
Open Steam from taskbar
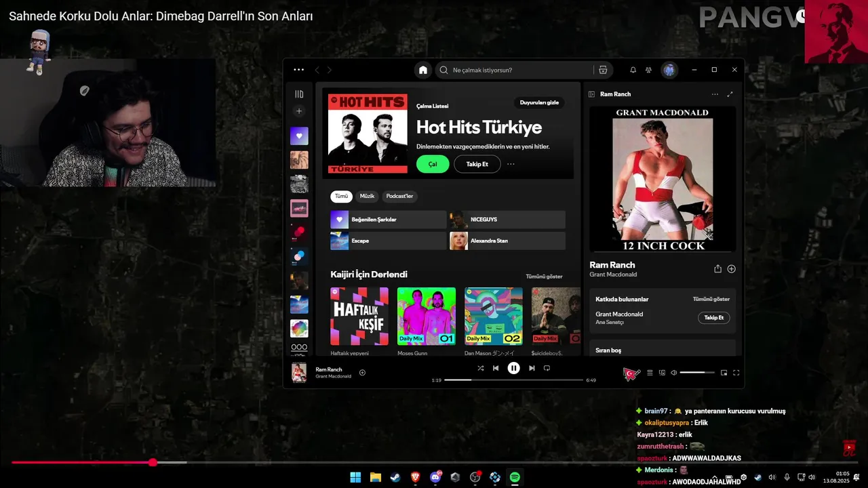(395, 477)
